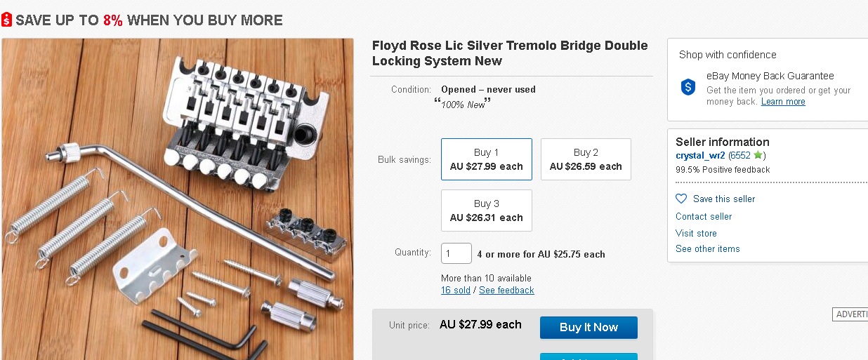Click the Save this seller link

(x=723, y=199)
